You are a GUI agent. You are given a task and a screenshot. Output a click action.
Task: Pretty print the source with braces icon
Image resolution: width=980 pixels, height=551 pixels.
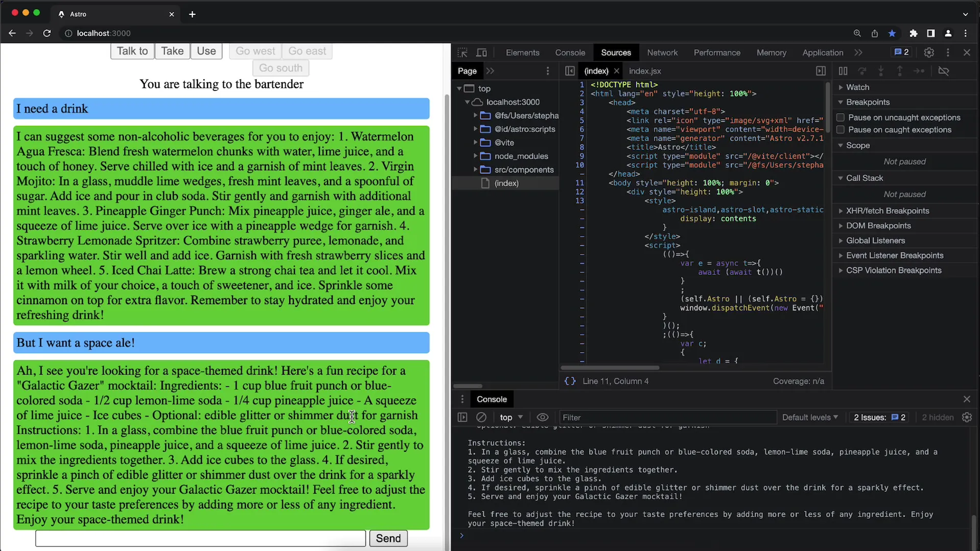click(570, 381)
